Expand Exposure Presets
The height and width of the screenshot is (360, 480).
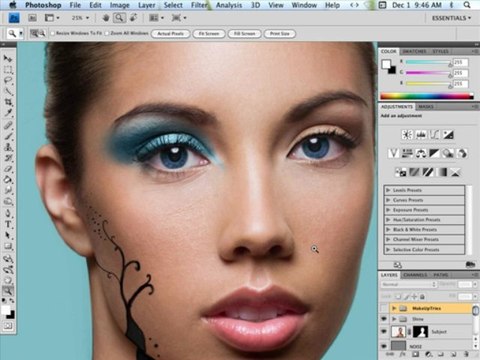click(388, 210)
